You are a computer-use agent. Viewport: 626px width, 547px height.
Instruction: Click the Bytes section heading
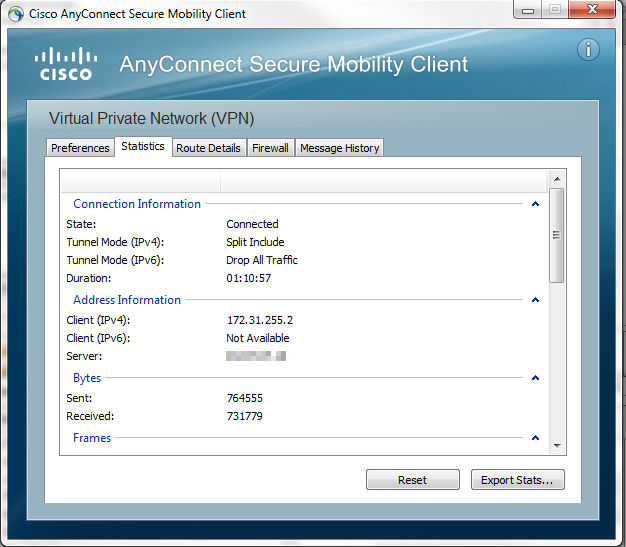tap(87, 378)
